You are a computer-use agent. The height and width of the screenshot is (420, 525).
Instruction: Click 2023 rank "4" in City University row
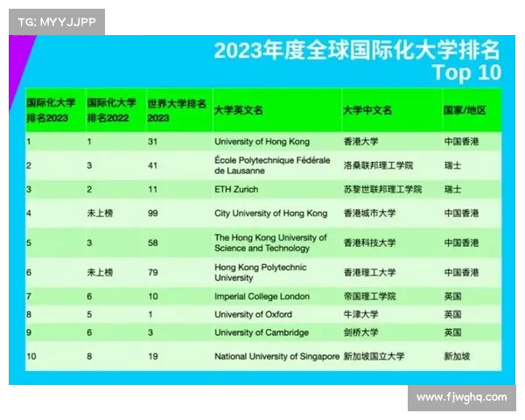pyautogui.click(x=29, y=213)
